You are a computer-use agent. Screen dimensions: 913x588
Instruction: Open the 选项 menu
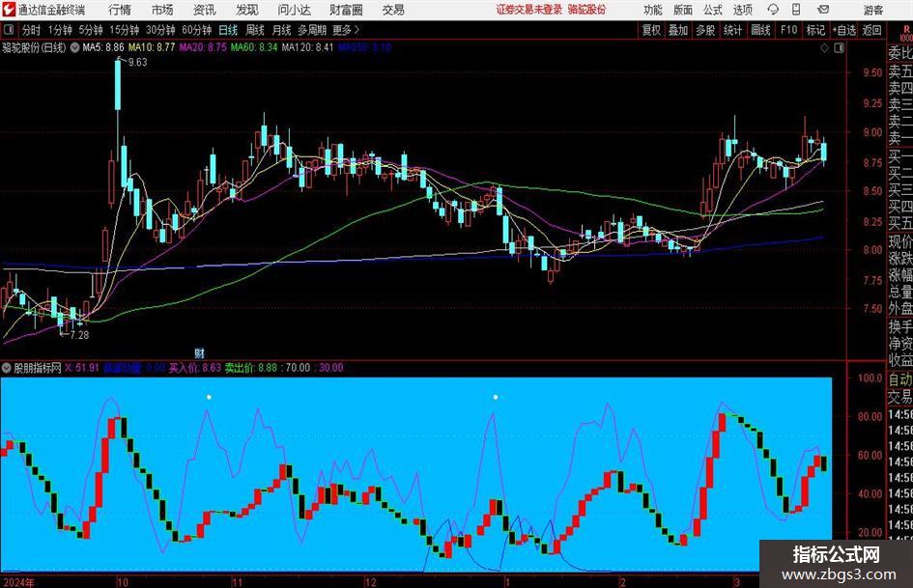point(742,10)
